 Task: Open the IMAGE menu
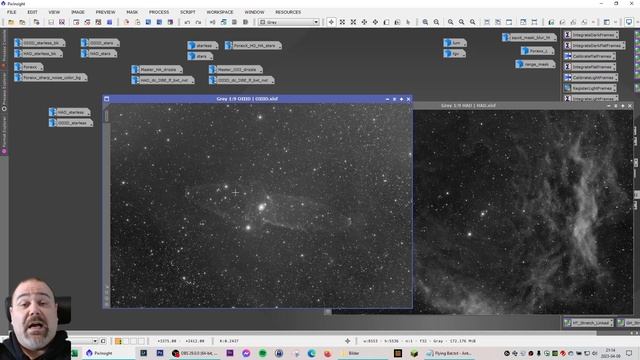pyautogui.click(x=78, y=12)
